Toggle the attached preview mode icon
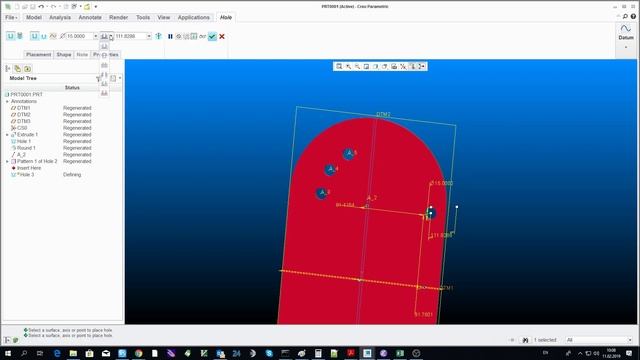This screenshot has height=360, width=640. click(194, 36)
